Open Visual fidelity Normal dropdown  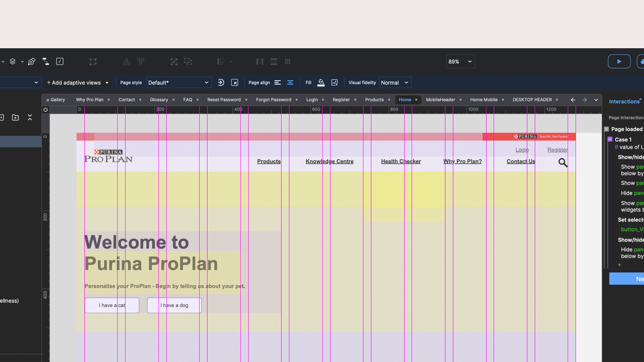click(395, 82)
